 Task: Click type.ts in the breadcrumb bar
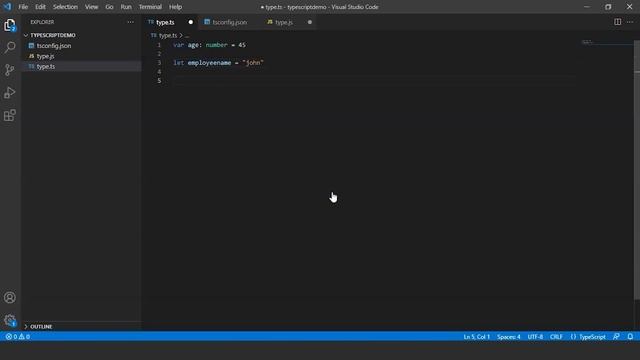(x=168, y=36)
